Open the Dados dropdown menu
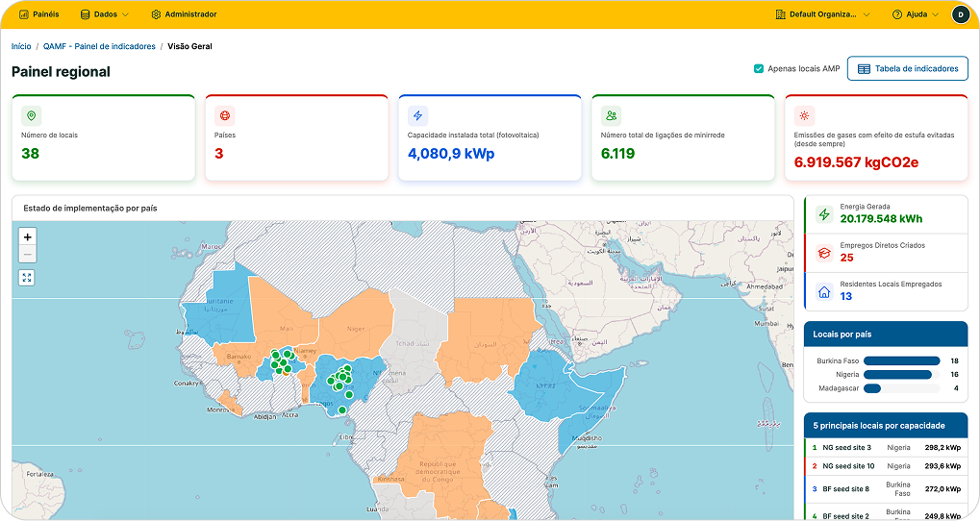 click(x=105, y=14)
